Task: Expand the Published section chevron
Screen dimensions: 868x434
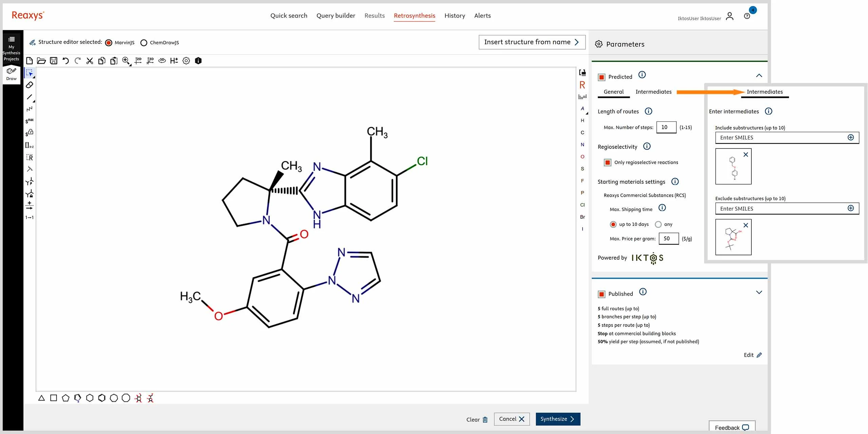Action: (759, 292)
